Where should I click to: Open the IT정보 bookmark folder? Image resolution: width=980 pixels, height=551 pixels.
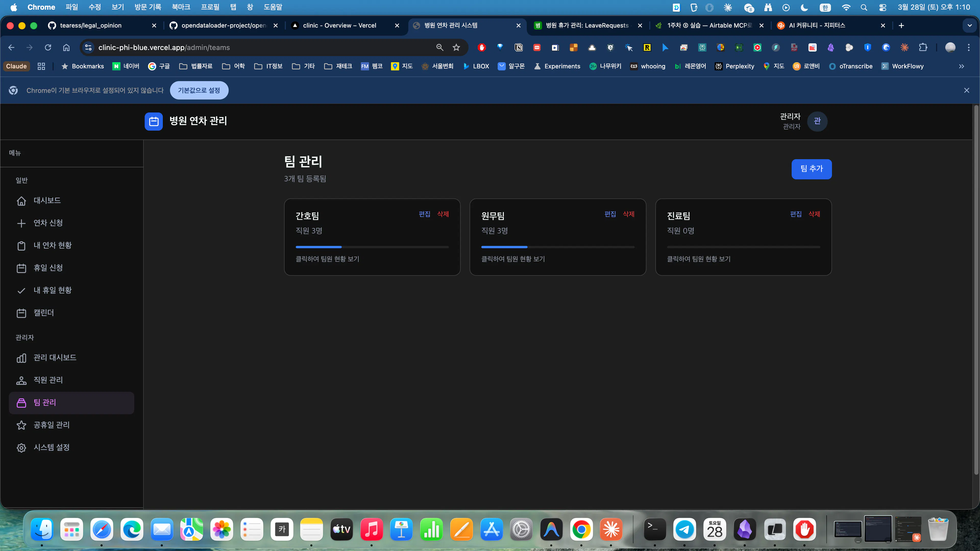(x=268, y=66)
